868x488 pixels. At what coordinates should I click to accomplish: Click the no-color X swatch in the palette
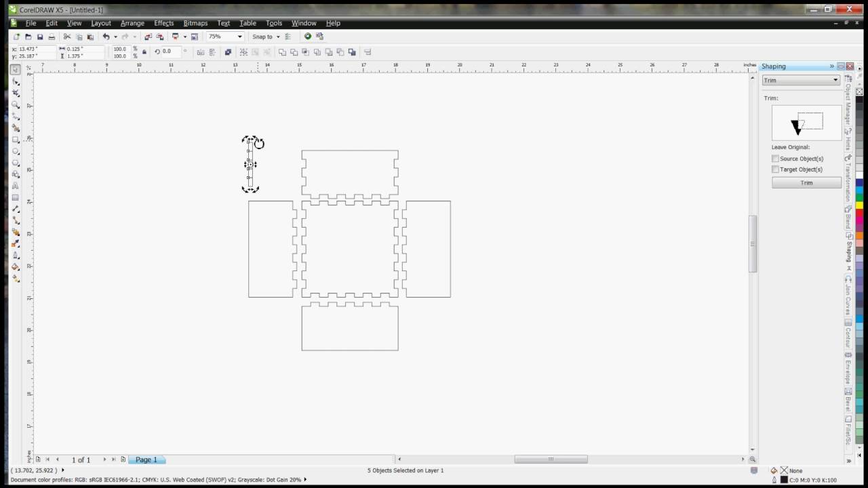point(859,91)
